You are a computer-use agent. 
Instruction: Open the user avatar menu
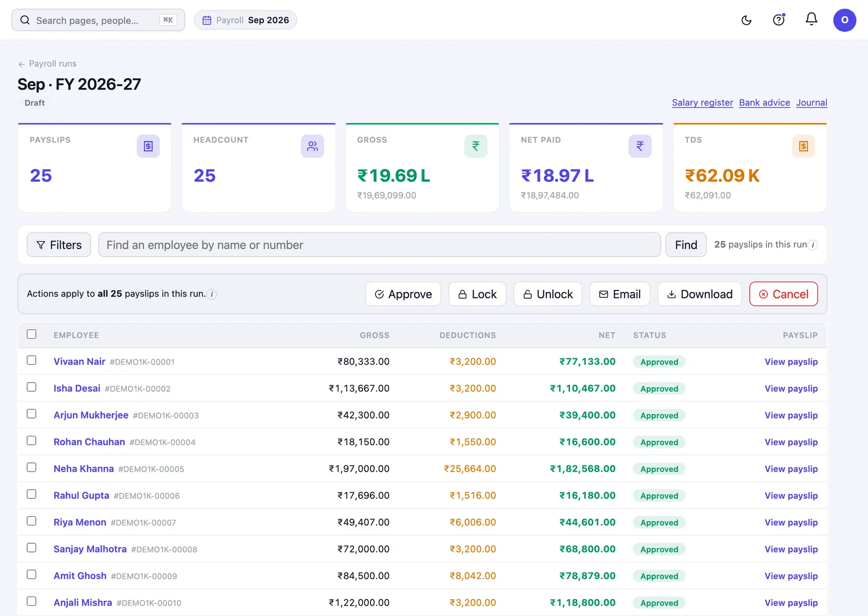[845, 20]
